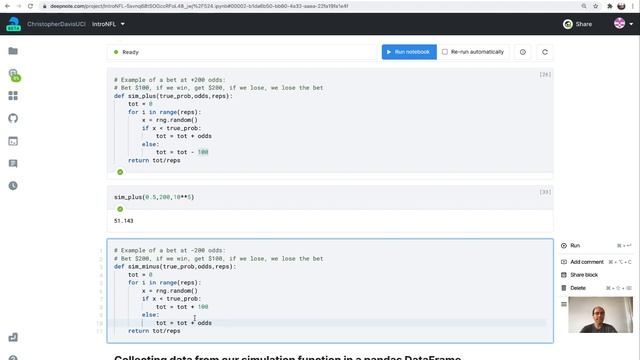Click the 51.143 output value

coord(124,221)
